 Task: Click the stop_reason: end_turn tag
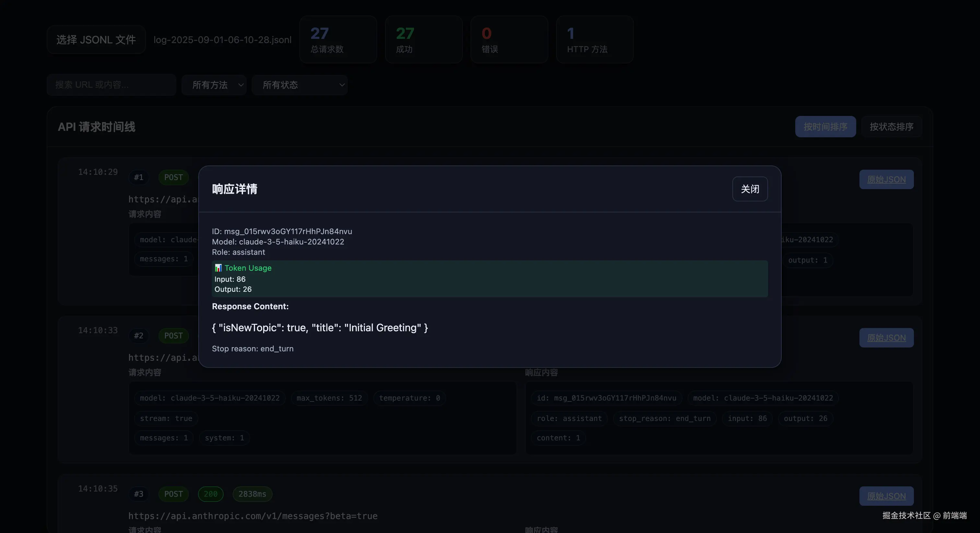click(665, 419)
